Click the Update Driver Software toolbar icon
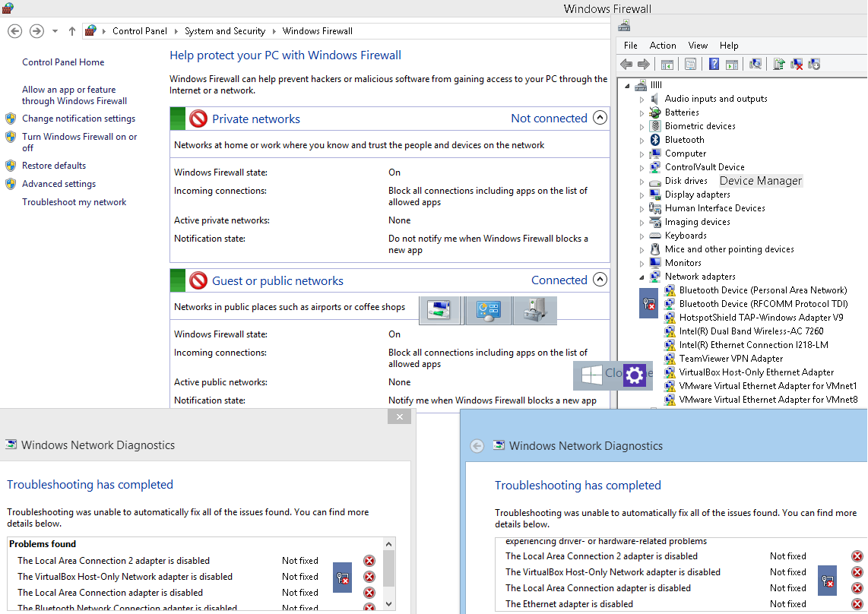Image resolution: width=868 pixels, height=614 pixels. pyautogui.click(x=779, y=65)
